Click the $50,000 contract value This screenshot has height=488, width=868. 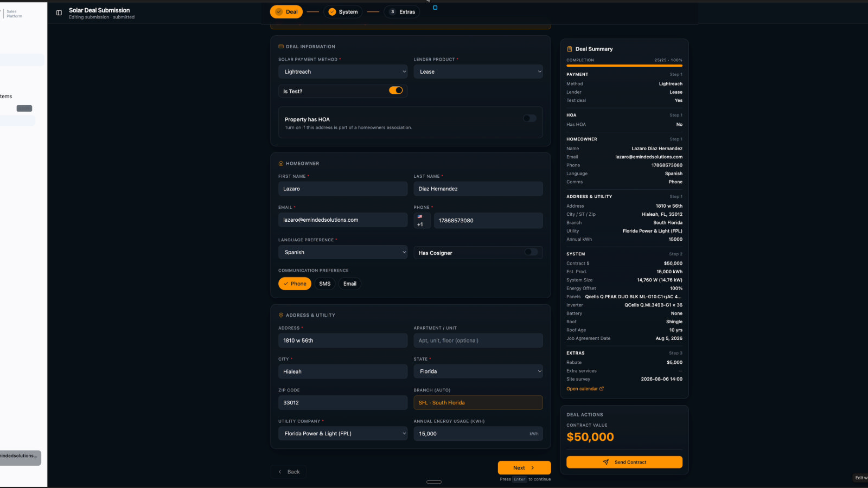590,437
